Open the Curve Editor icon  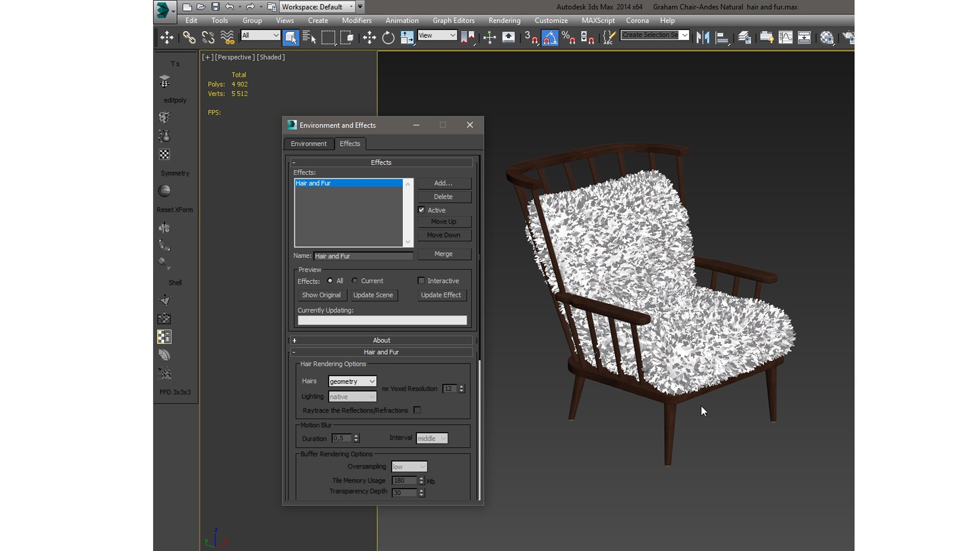(x=786, y=38)
